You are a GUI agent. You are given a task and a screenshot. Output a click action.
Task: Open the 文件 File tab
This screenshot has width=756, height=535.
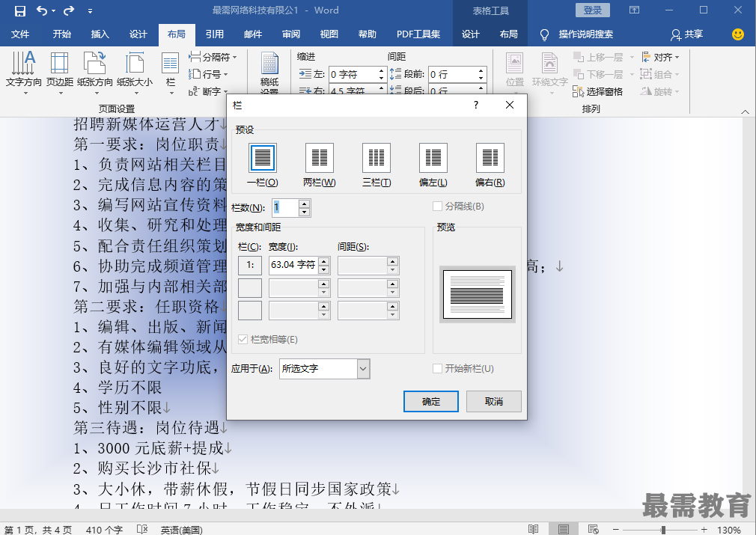(x=20, y=34)
